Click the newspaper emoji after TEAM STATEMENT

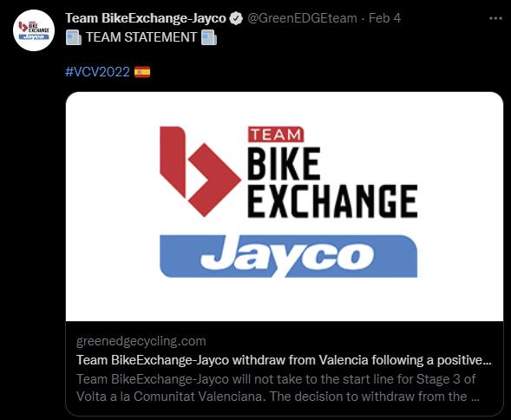[209, 37]
